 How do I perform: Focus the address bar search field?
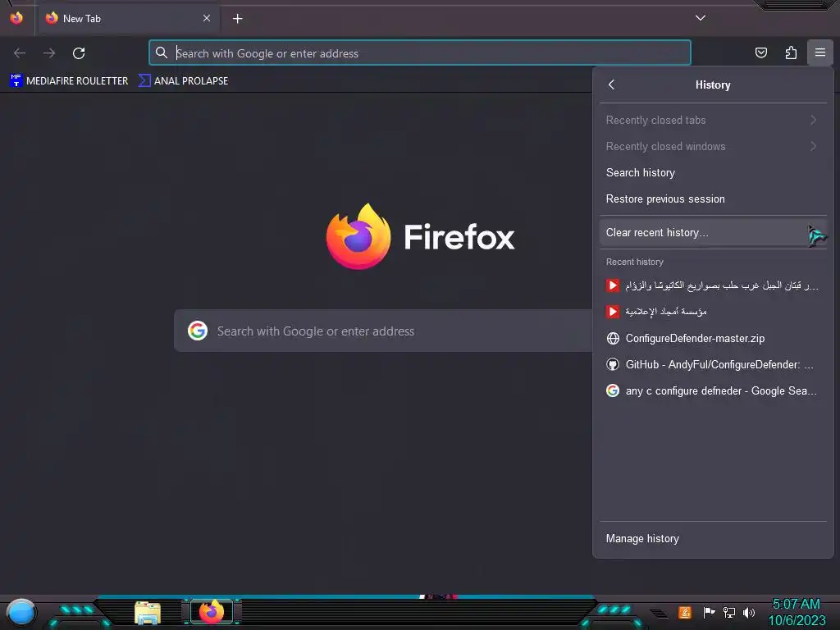pos(420,53)
